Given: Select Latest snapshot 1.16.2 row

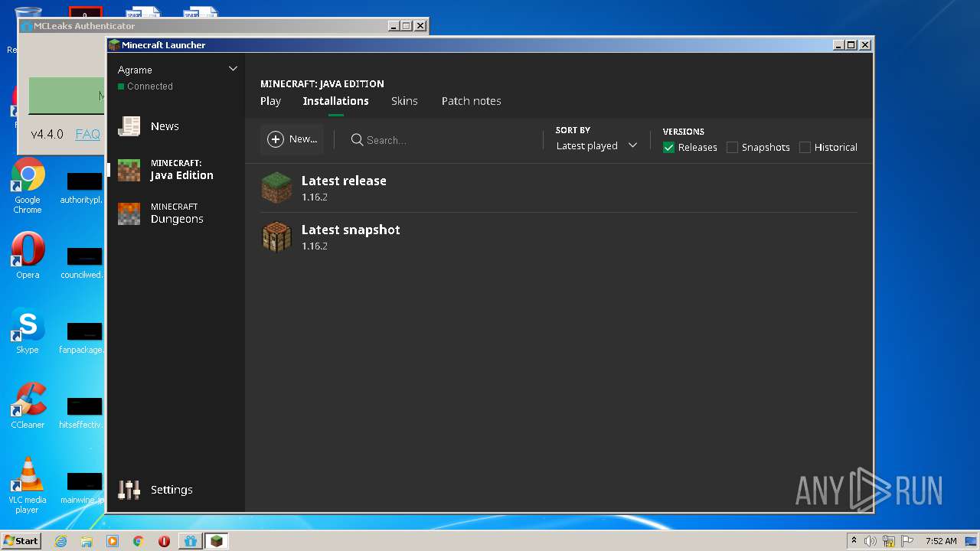Looking at the screenshot, I should (559, 236).
